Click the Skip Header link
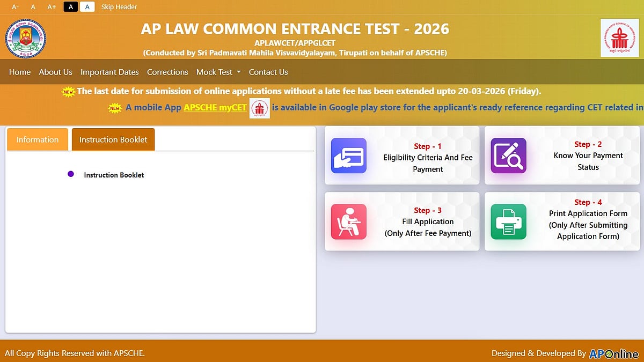The image size is (644, 362). 119,7
